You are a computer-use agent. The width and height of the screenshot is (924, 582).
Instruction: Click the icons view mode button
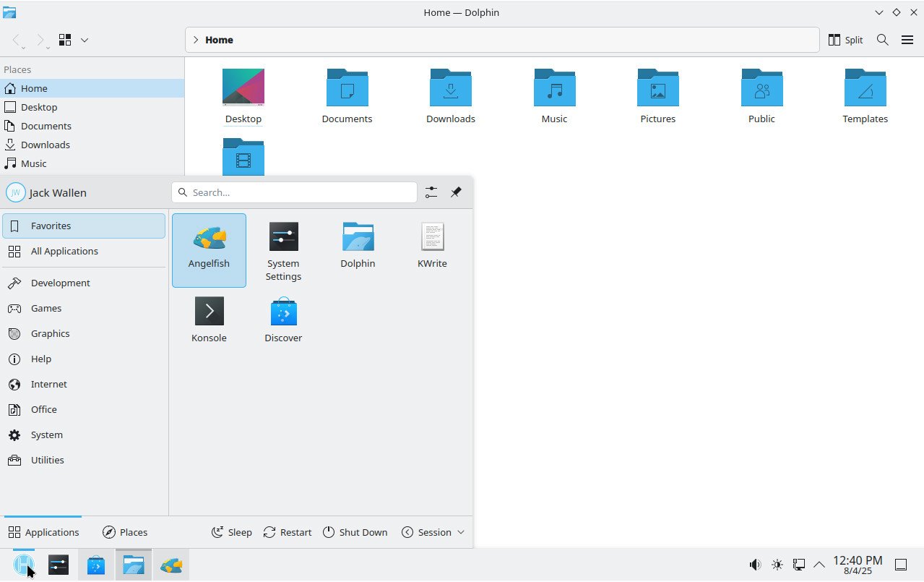tap(65, 40)
